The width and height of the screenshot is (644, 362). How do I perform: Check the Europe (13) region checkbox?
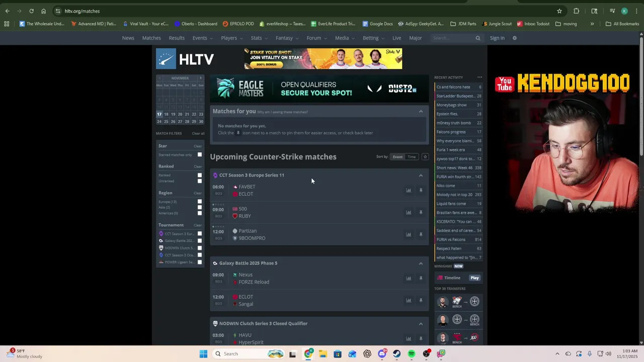[200, 202]
